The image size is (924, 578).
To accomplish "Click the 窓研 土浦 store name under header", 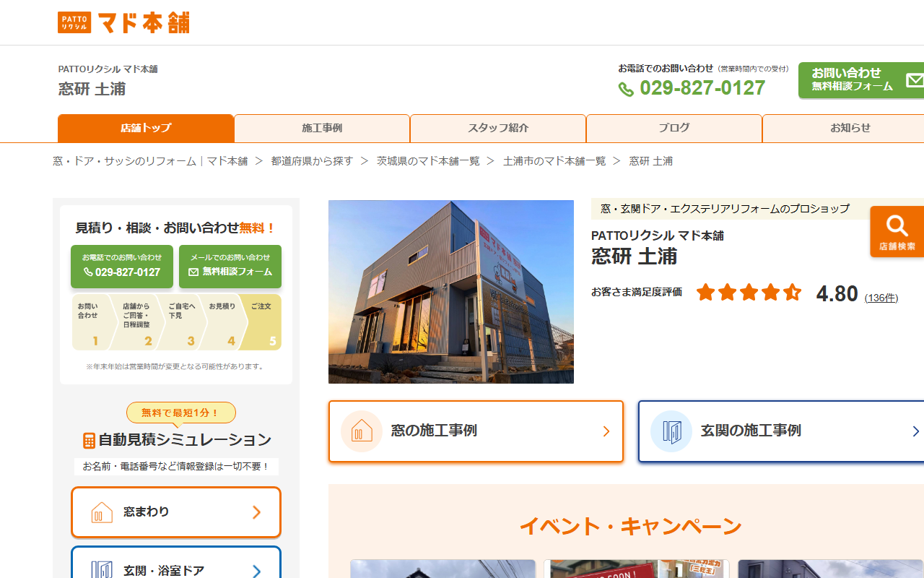I will pos(92,89).
